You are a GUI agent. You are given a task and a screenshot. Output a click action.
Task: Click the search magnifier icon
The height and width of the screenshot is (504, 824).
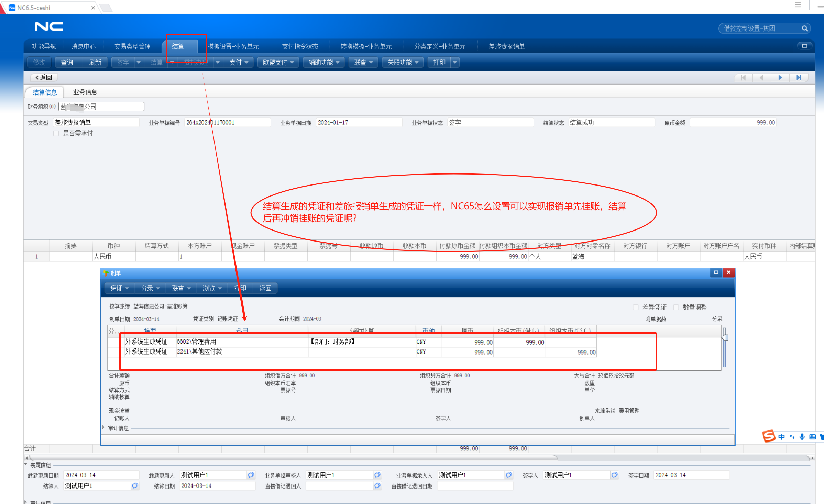point(804,29)
